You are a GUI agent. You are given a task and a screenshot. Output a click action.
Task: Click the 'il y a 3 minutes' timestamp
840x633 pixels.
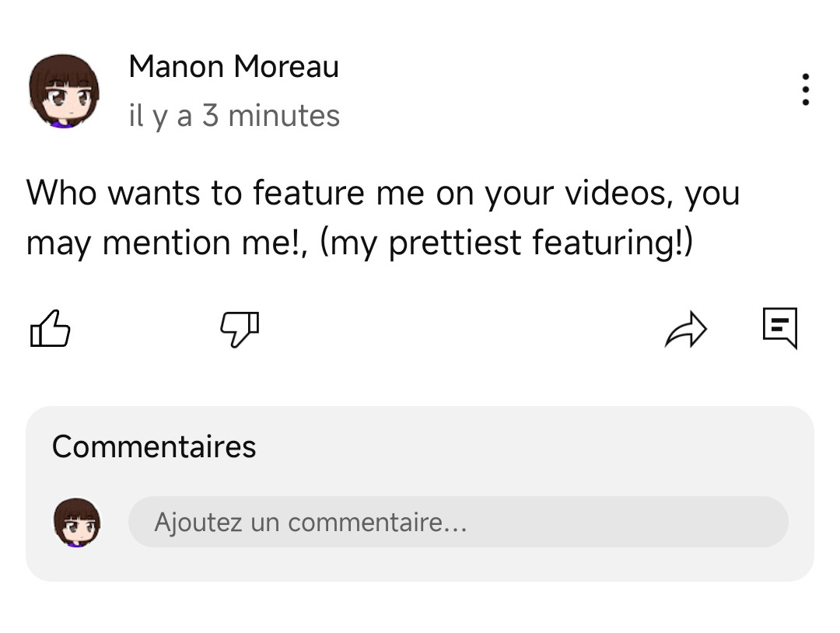click(234, 116)
